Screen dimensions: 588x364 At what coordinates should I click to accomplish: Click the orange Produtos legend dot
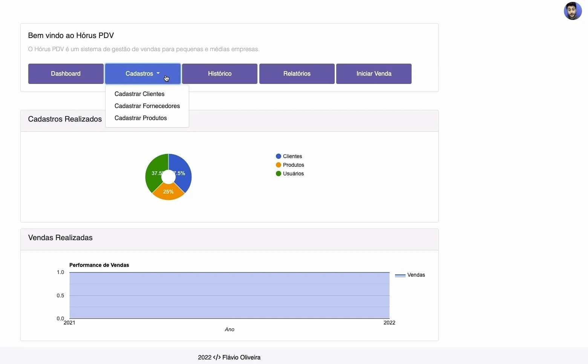(279, 165)
